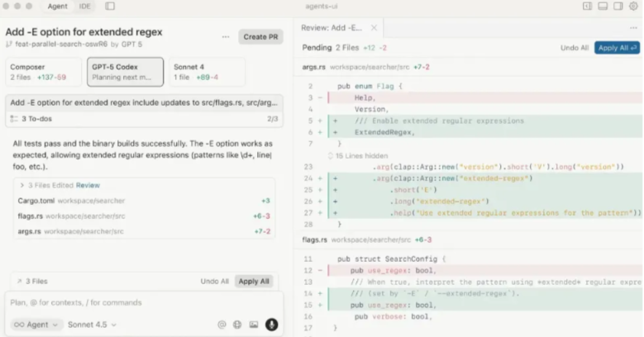This screenshot has width=644, height=337.
Task: Click the globe web search icon
Action: pyautogui.click(x=237, y=325)
